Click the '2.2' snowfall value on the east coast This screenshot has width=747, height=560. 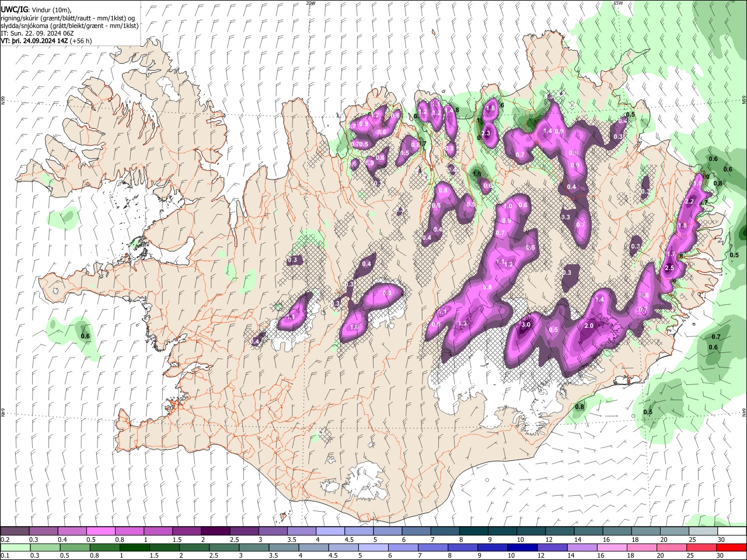pyautogui.click(x=689, y=201)
